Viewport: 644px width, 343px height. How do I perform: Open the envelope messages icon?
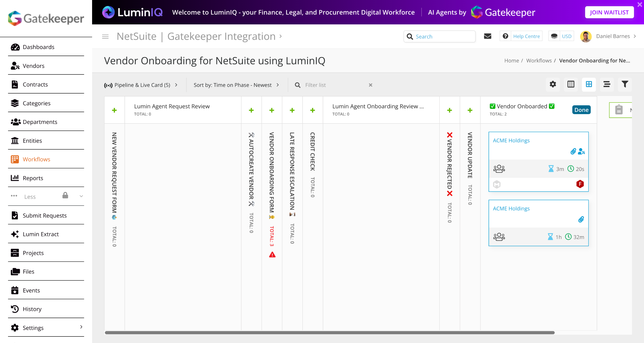coord(488,36)
